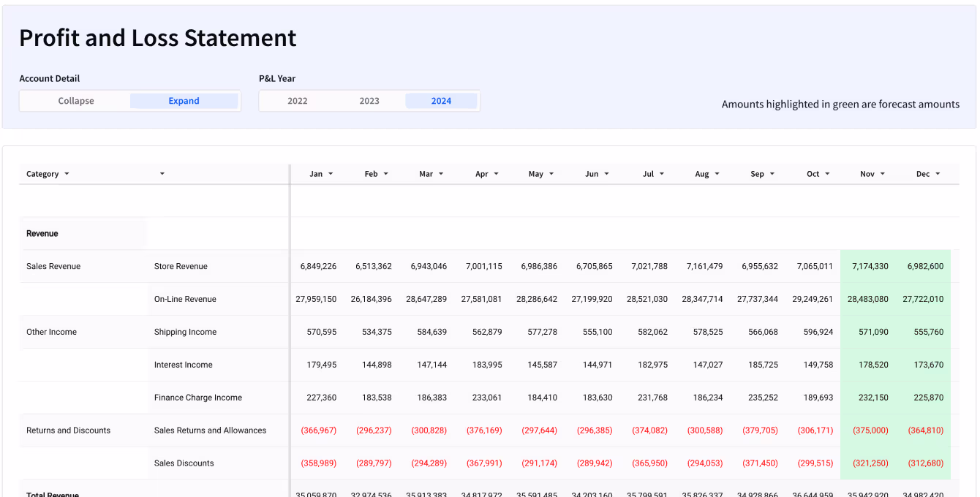Collapse the account detail view
The width and height of the screenshot is (980, 497).
coord(76,101)
